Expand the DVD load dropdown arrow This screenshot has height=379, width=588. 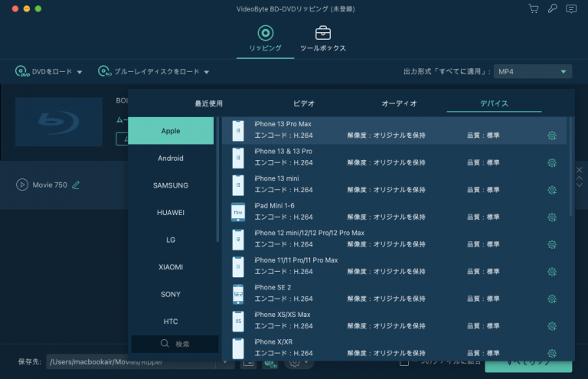(80, 72)
